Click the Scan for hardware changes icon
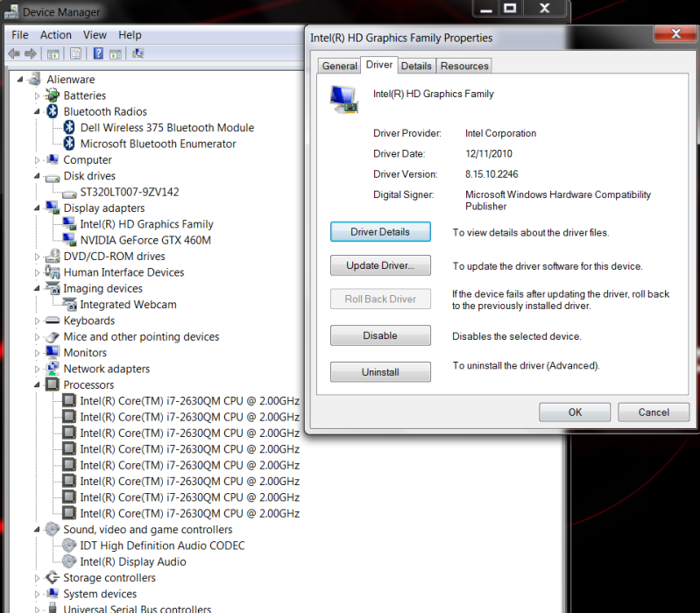 point(138,54)
